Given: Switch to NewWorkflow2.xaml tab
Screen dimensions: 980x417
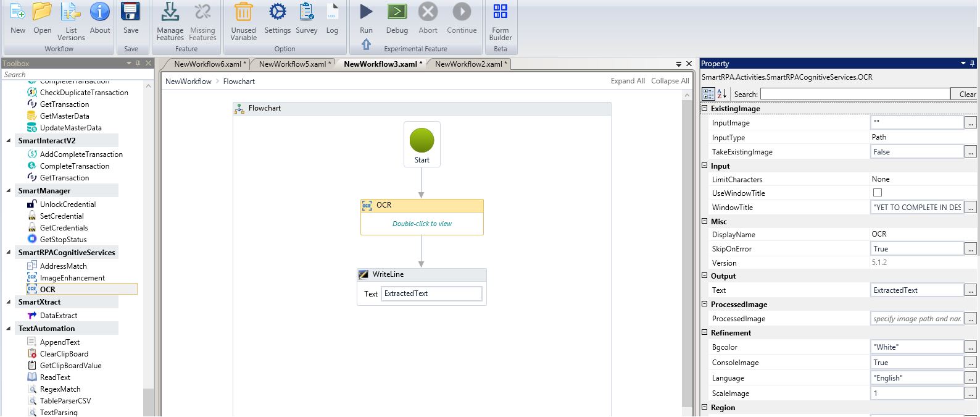Looking at the screenshot, I should (468, 64).
